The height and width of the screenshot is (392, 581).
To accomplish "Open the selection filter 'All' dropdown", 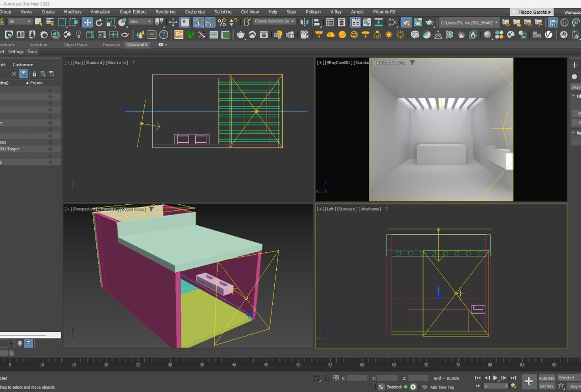I will coord(19,22).
